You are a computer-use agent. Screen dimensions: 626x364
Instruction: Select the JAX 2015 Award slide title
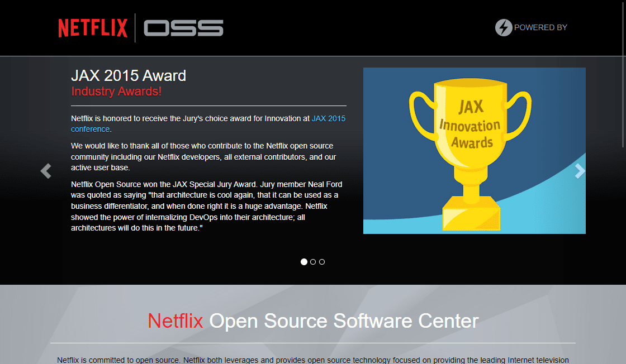pos(129,75)
